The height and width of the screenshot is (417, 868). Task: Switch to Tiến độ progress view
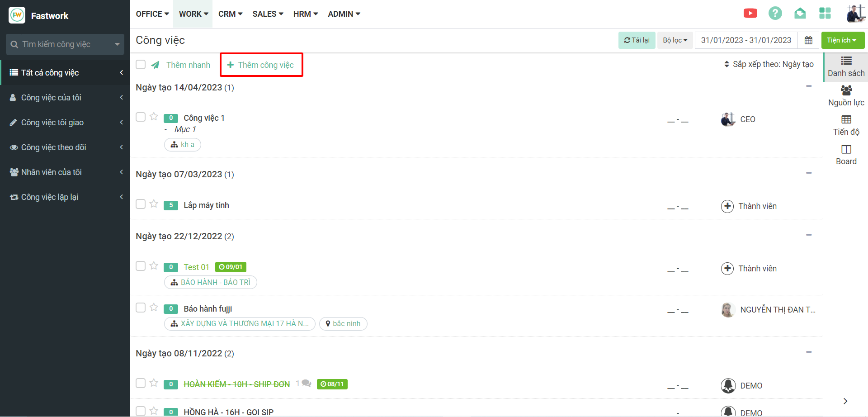click(846, 125)
